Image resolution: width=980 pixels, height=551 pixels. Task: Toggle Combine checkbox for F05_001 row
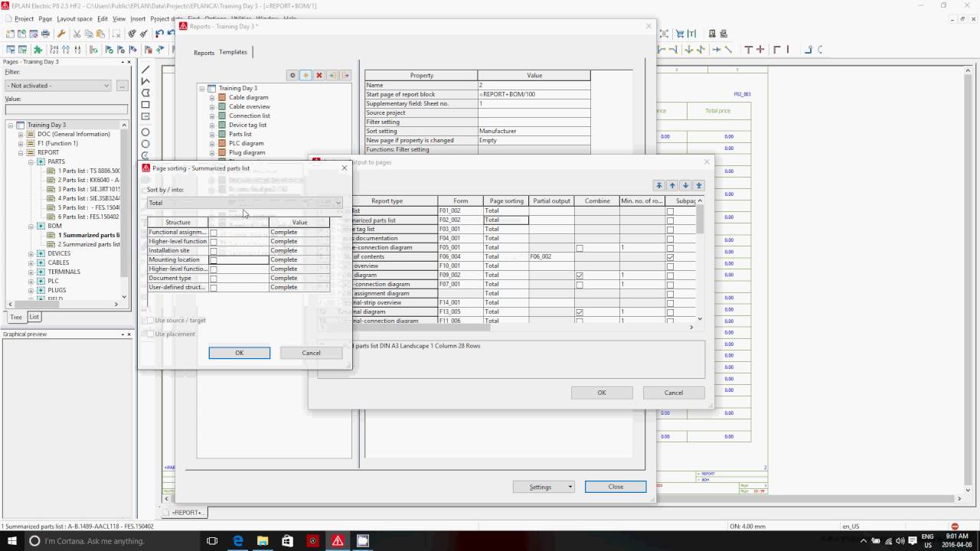pos(580,248)
